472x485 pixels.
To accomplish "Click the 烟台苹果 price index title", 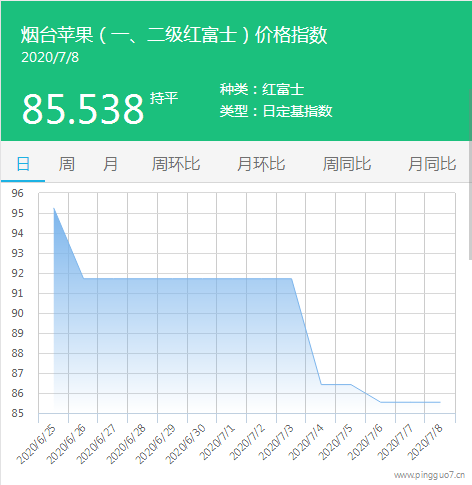I will pyautogui.click(x=174, y=35).
